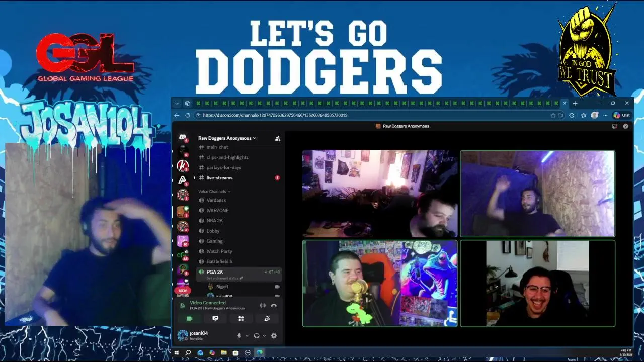Click Set a channel status link
Screen dimensions: 644x362
[224, 278]
